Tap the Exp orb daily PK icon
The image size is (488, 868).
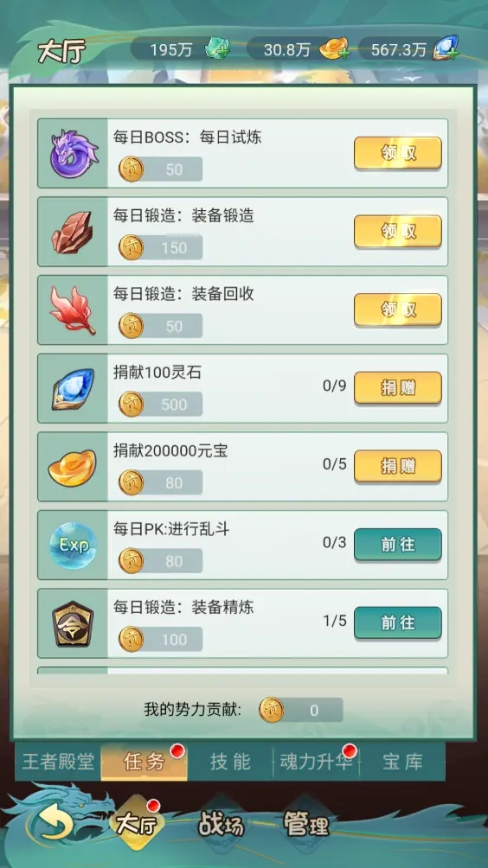pos(74,546)
